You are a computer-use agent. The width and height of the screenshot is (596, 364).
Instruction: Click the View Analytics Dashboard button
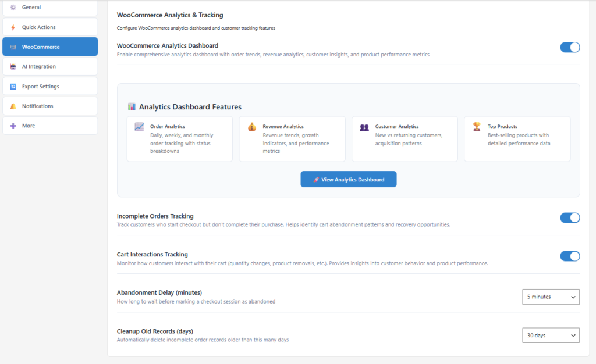(349, 179)
